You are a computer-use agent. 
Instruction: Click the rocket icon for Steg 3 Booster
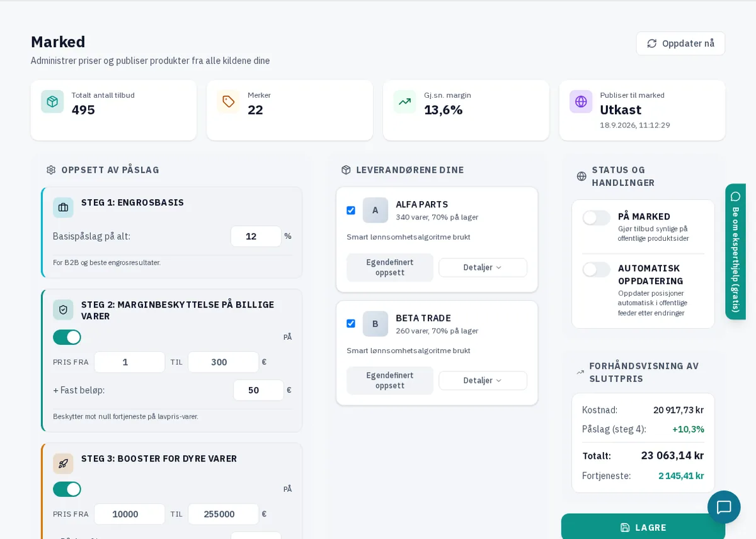point(63,463)
